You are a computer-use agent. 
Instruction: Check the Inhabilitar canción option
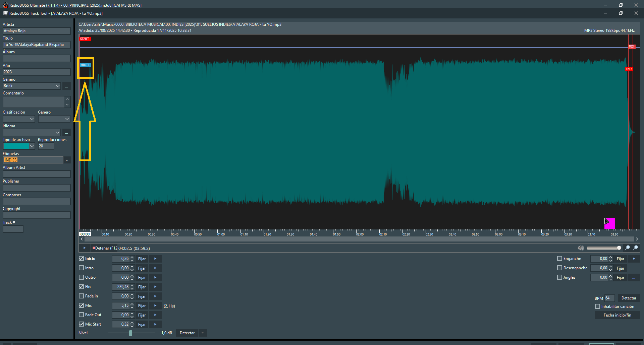point(597,306)
